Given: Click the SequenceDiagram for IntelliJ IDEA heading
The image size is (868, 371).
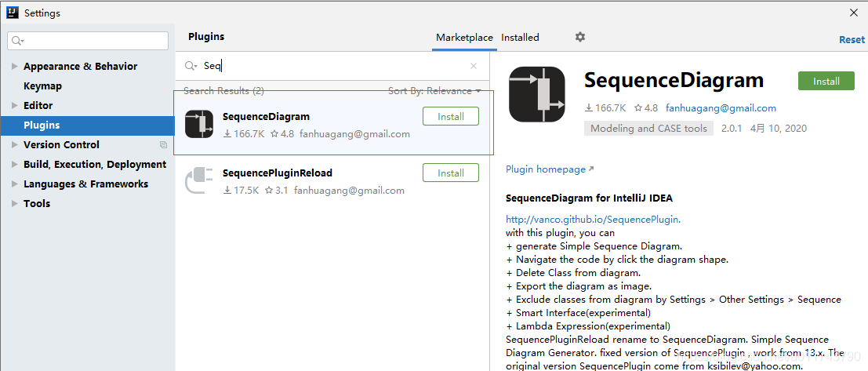Looking at the screenshot, I should pyautogui.click(x=589, y=198).
